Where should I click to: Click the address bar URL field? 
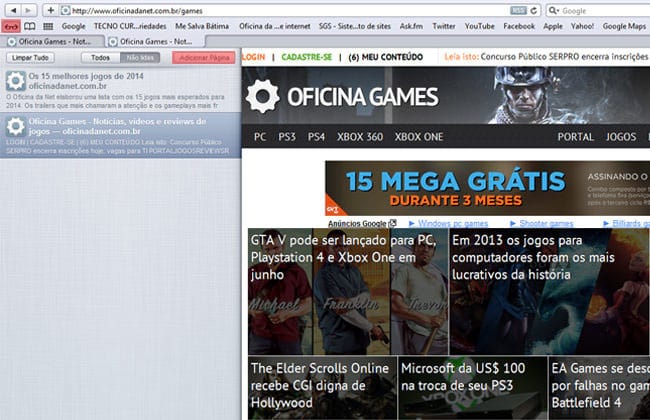290,11
